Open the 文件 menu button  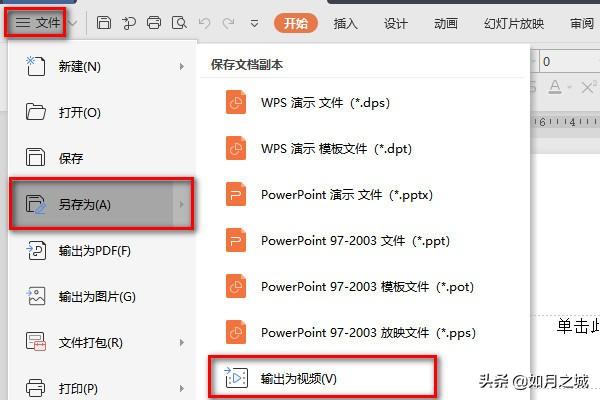click(38, 23)
